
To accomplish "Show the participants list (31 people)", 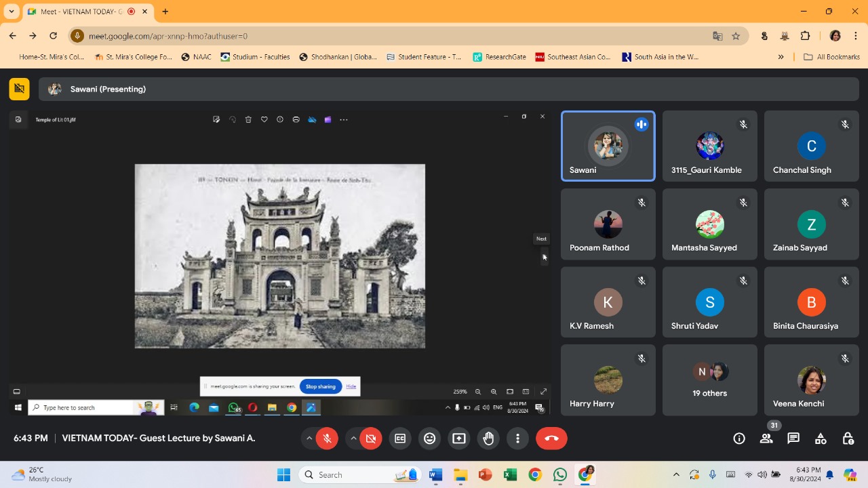I will [x=766, y=439].
